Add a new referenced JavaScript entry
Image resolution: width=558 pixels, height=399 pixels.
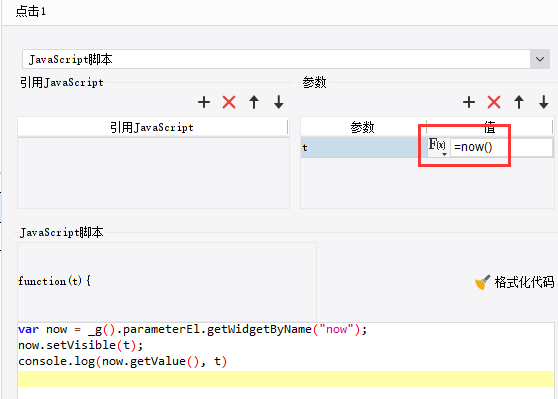coord(204,103)
